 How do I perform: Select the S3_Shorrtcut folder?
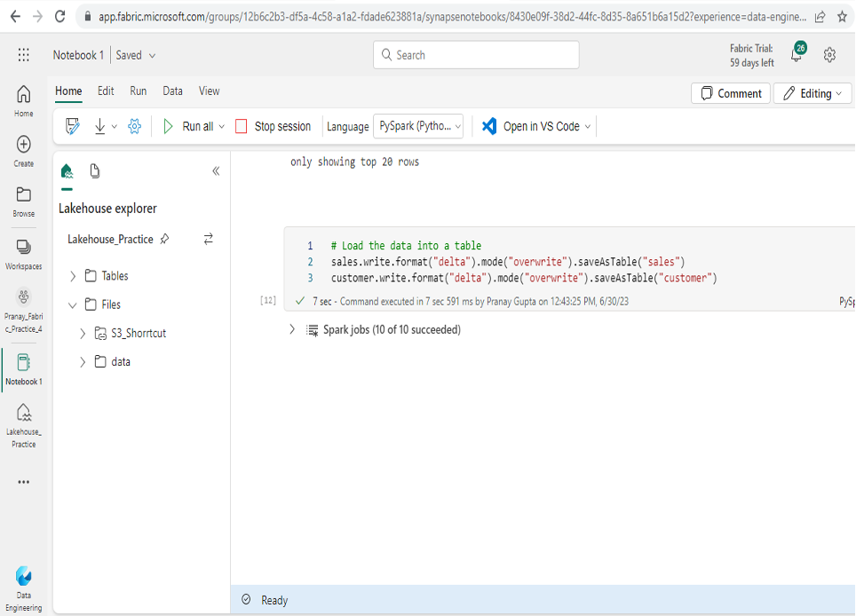tap(139, 334)
